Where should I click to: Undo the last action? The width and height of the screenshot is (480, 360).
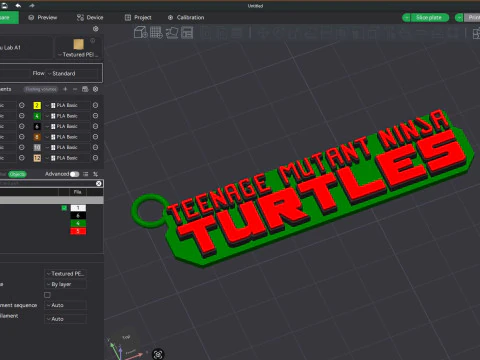pyautogui.click(x=18, y=6)
